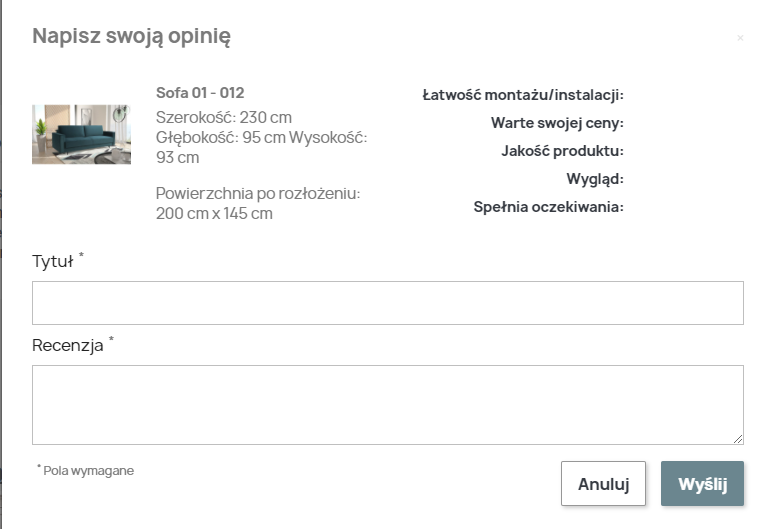This screenshot has height=529, width=767.
Task: Click the Pola wymagane note
Action: point(88,471)
